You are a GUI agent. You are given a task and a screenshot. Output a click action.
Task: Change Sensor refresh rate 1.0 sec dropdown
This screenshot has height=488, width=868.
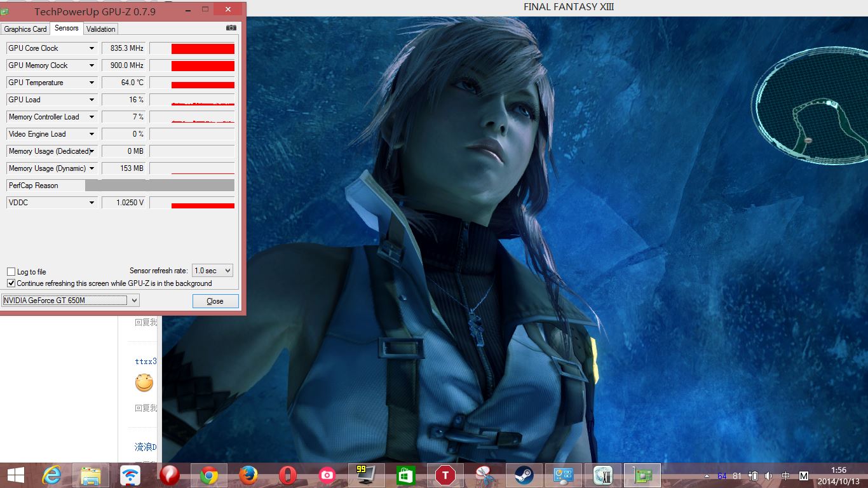(212, 271)
